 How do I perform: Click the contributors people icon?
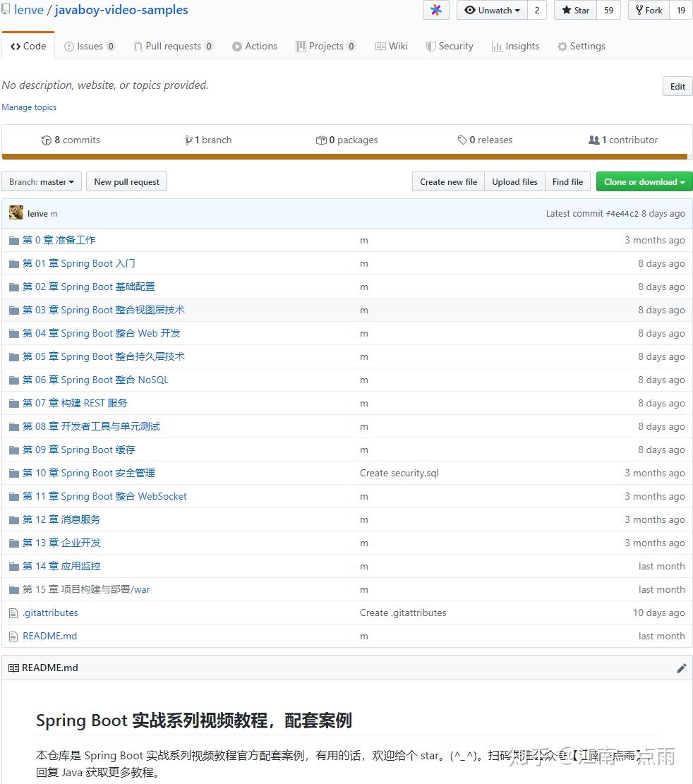click(593, 140)
